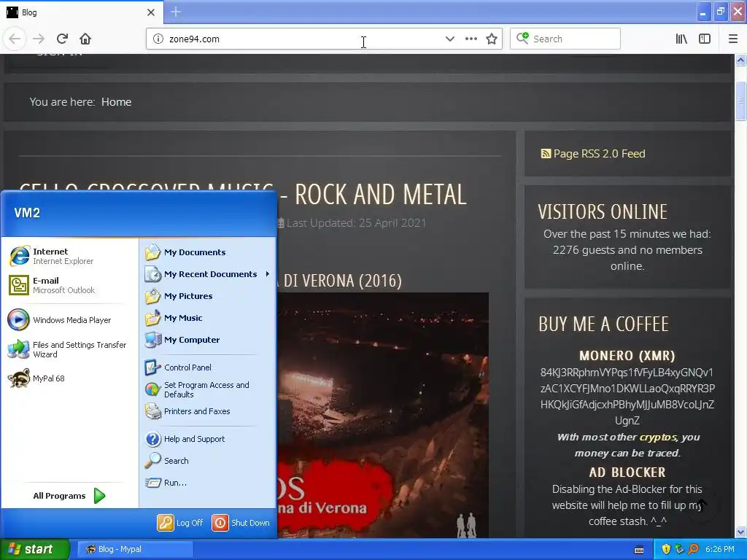The image size is (747, 560).
Task: Open the Run... dialog
Action: [208, 483]
